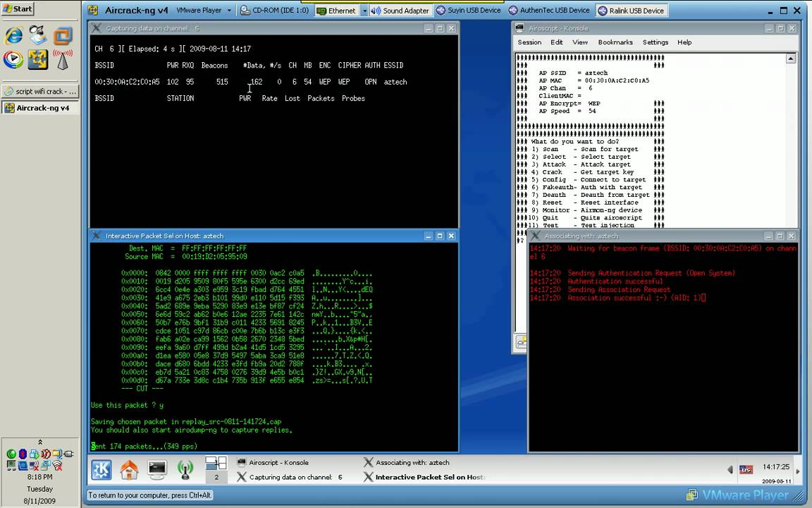Open the Home folder icon in KDE panel
The height and width of the screenshot is (508, 812).
pos(129,470)
